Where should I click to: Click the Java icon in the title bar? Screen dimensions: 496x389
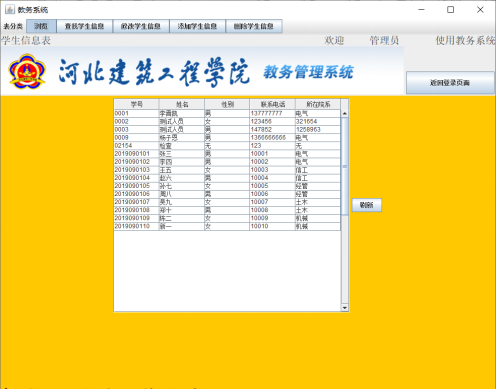(10, 9)
